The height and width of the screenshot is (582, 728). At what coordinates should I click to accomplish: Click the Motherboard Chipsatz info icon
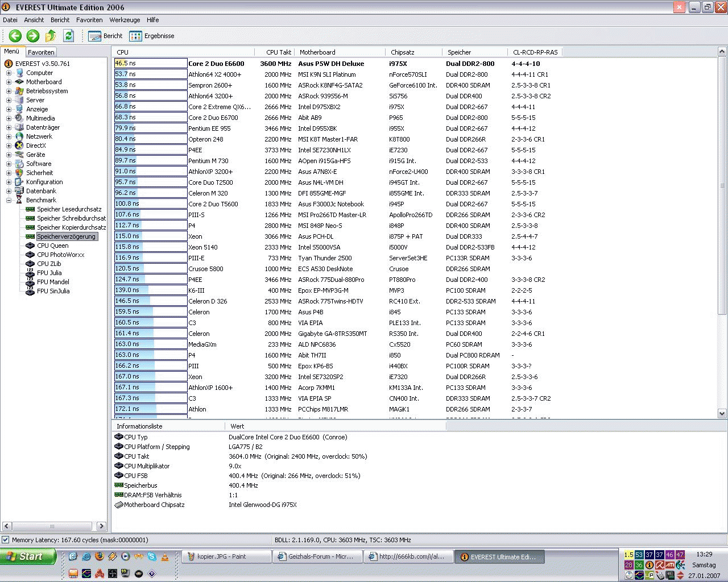click(x=118, y=505)
